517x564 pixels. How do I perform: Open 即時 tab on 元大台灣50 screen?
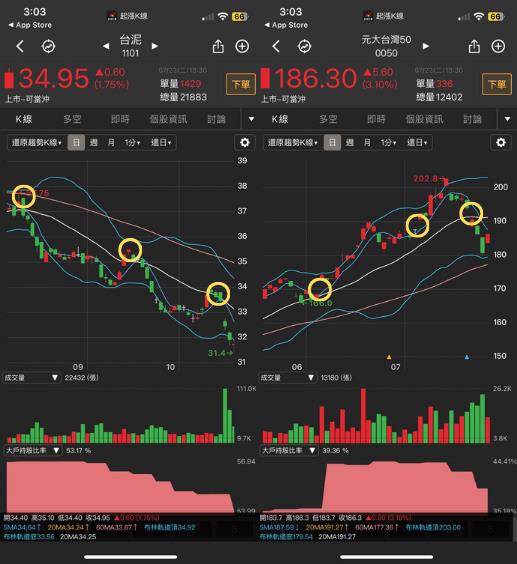tap(376, 119)
